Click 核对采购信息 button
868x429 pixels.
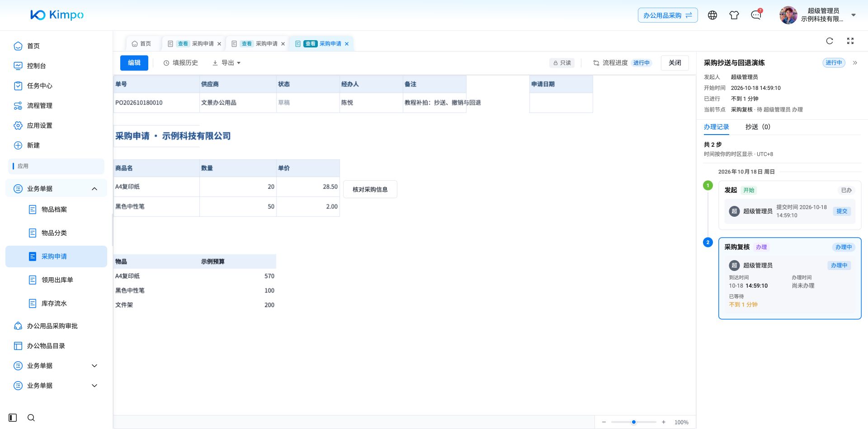[x=370, y=190]
